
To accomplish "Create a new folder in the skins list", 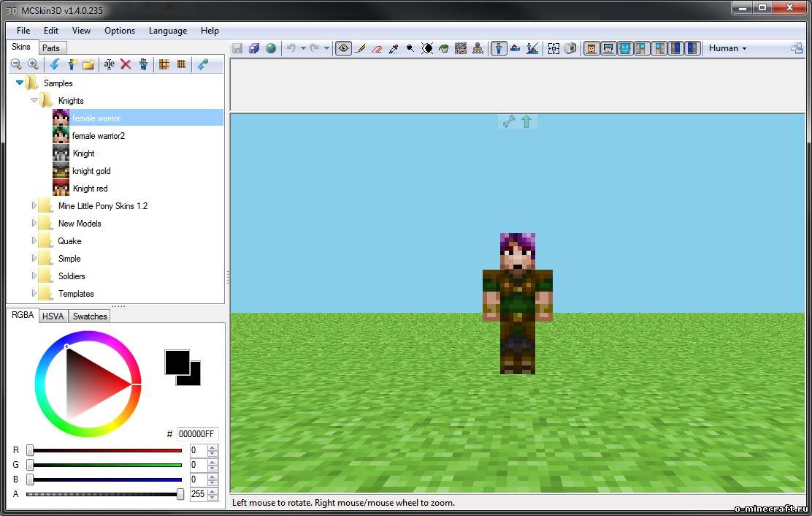I will pyautogui.click(x=88, y=64).
